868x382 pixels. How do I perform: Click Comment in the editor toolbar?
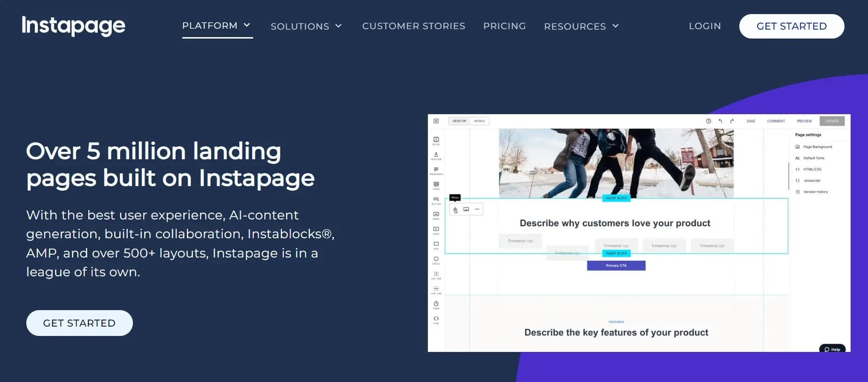pyautogui.click(x=776, y=121)
